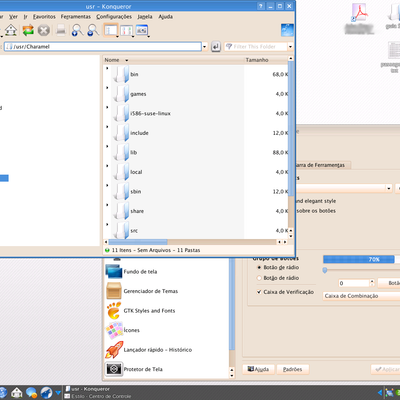Click the vertical scrollbar of file list
Screen dimensions: 400x400
(291, 128)
